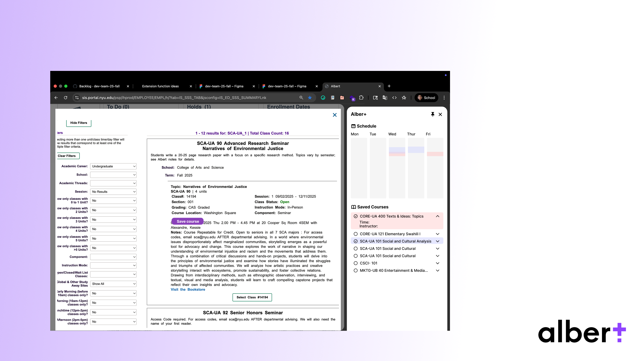Open the developer code brackets extension icon
Screen dimensions: 644x361
[x=394, y=98]
